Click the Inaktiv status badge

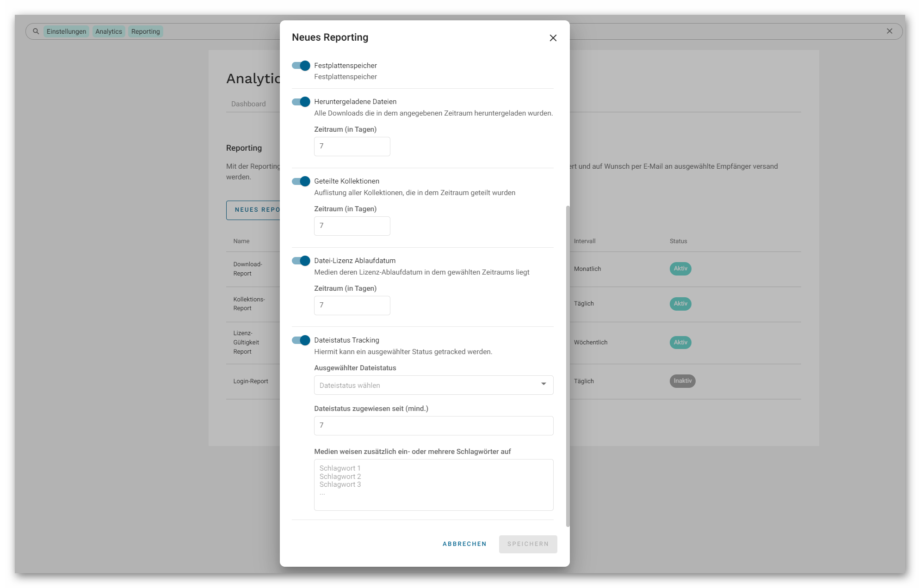(x=682, y=381)
